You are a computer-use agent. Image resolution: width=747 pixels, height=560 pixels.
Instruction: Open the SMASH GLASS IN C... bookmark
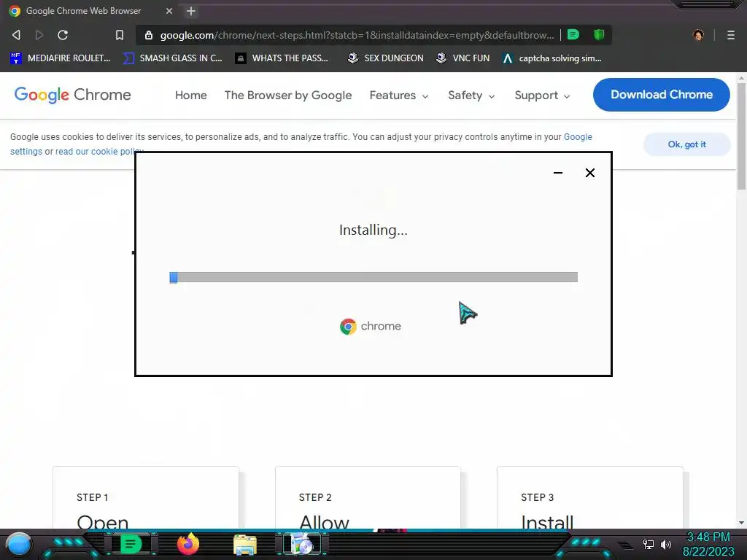pyautogui.click(x=173, y=58)
